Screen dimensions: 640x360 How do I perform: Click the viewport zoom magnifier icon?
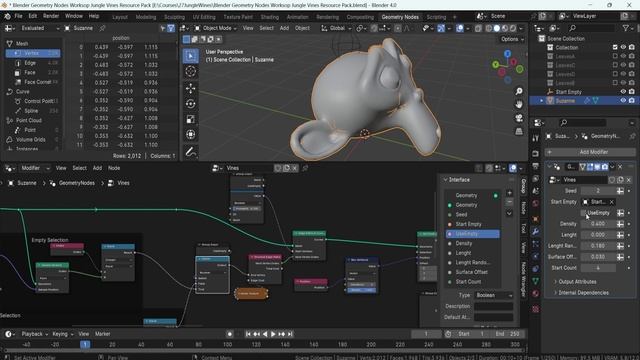[519, 91]
